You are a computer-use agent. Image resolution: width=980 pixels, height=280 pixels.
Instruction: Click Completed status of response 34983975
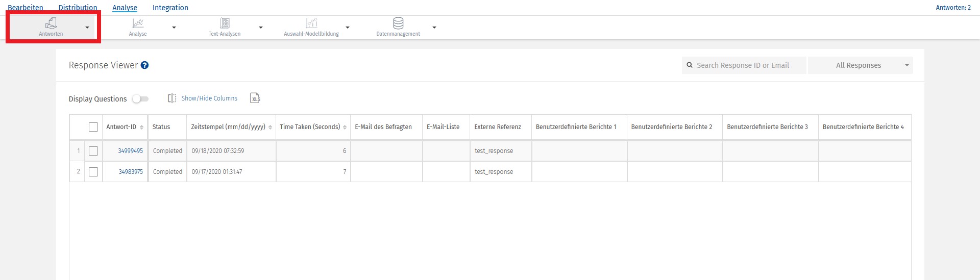point(167,172)
